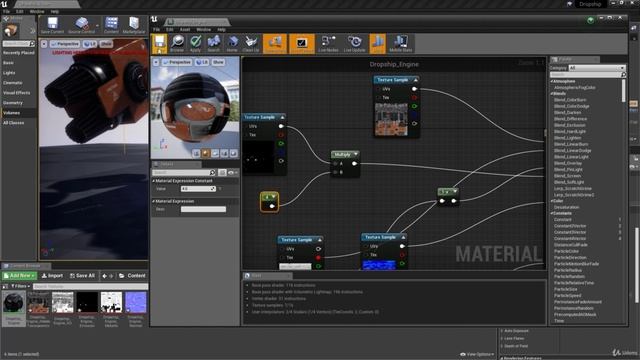Screen dimensions: 640x360
Task: Open Content browser icon in main toolbar
Action: tap(111, 25)
